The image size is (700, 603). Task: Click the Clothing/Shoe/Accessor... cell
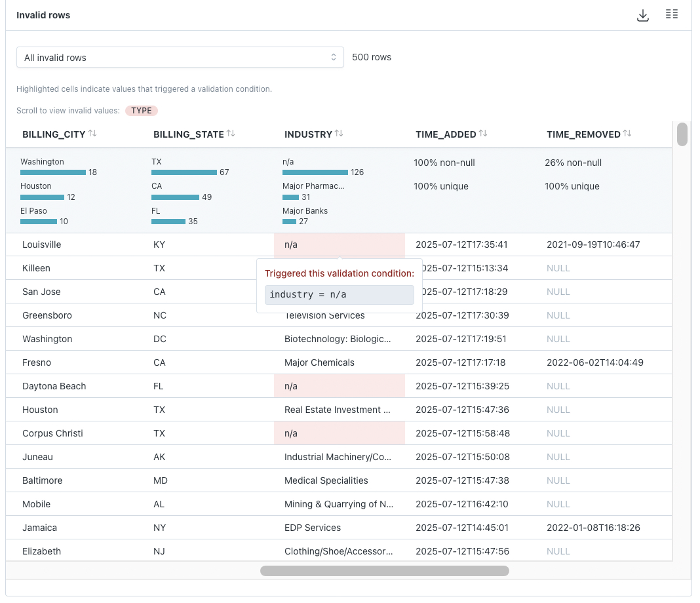338,551
